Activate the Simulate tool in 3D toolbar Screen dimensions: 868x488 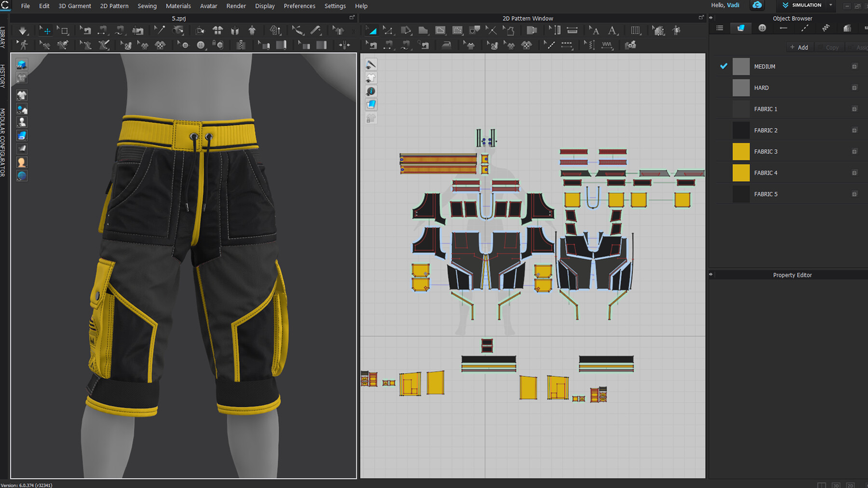tap(23, 30)
